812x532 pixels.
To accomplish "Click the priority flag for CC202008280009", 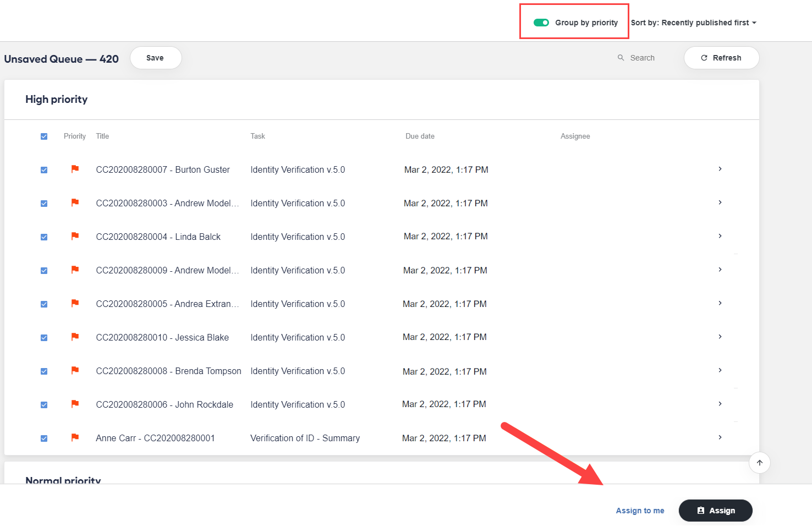I will [75, 270].
